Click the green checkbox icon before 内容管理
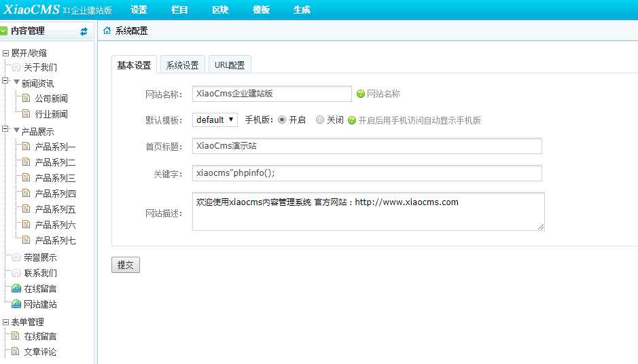The width and height of the screenshot is (638, 364). pyautogui.click(x=3, y=31)
